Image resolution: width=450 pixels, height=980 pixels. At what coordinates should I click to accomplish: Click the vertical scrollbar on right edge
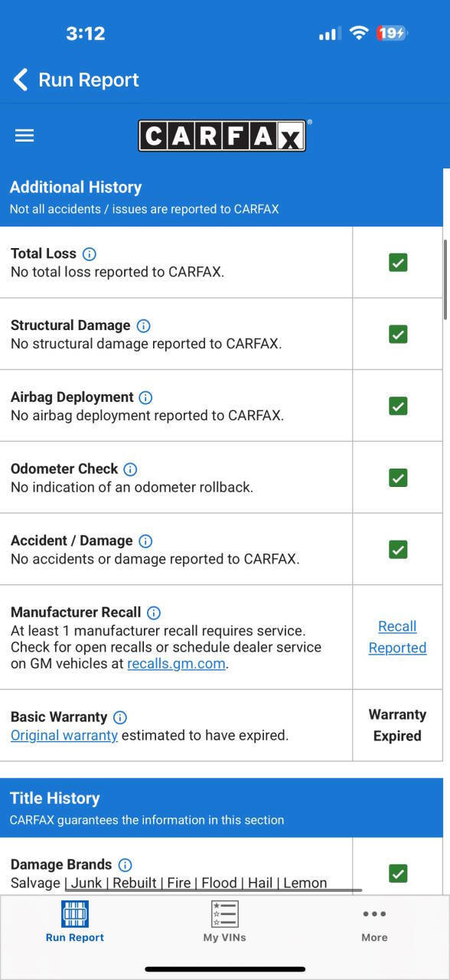445,279
